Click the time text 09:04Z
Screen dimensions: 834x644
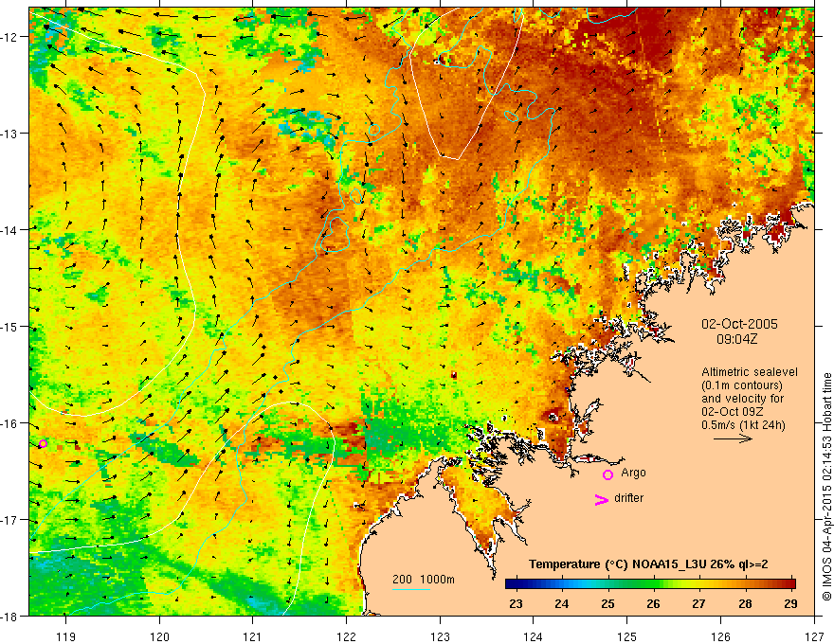click(x=736, y=339)
